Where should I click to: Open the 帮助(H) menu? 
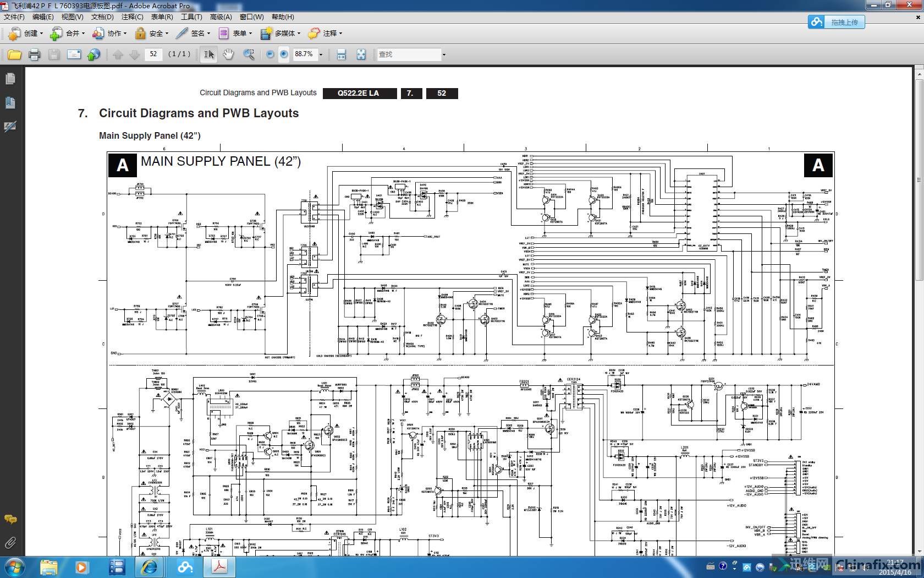[283, 17]
